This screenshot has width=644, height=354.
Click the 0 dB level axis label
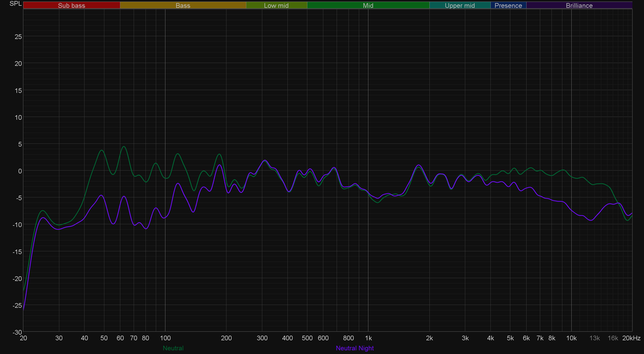[x=19, y=171]
